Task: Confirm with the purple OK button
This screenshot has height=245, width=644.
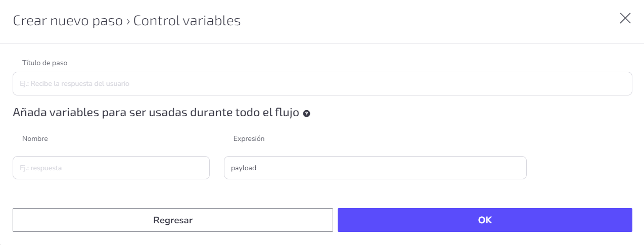Action: point(485,220)
